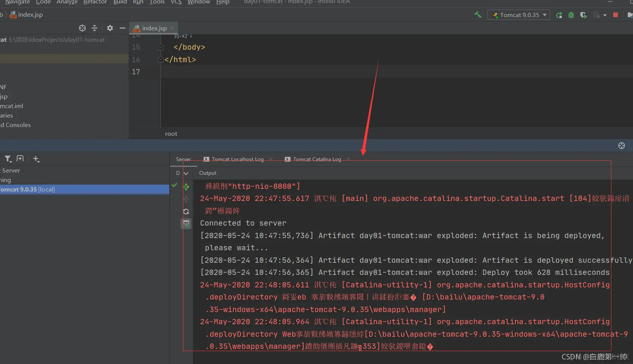Switch to Tomcat Catalina Log tab
633x364 pixels.
(x=317, y=159)
